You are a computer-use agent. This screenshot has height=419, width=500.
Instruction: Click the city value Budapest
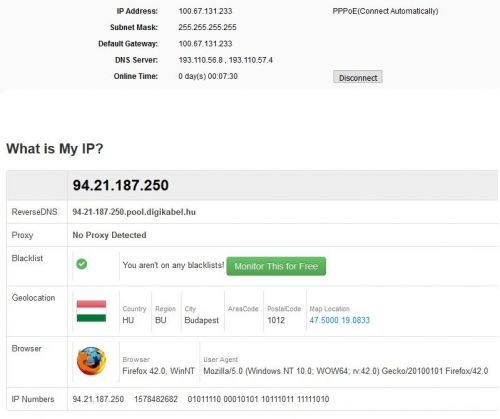coord(202,320)
